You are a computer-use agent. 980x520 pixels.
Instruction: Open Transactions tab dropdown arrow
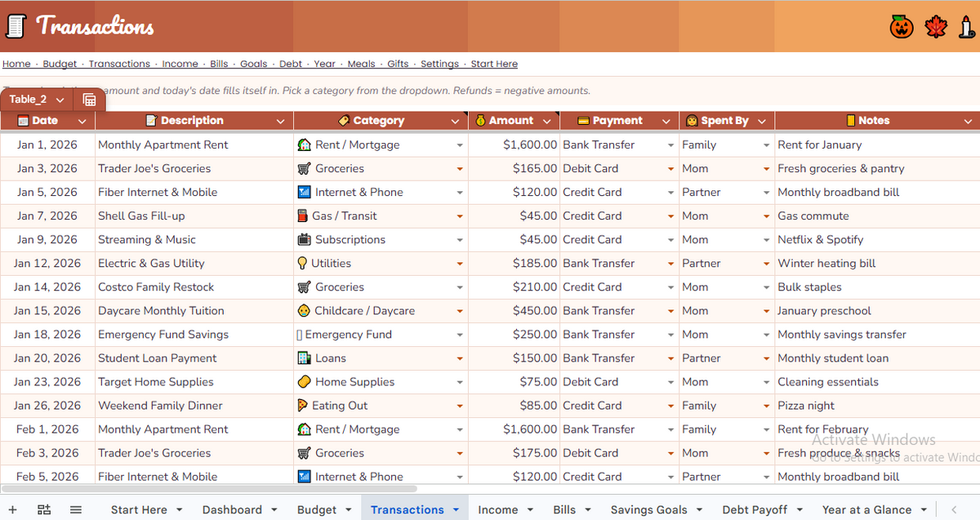pyautogui.click(x=457, y=510)
